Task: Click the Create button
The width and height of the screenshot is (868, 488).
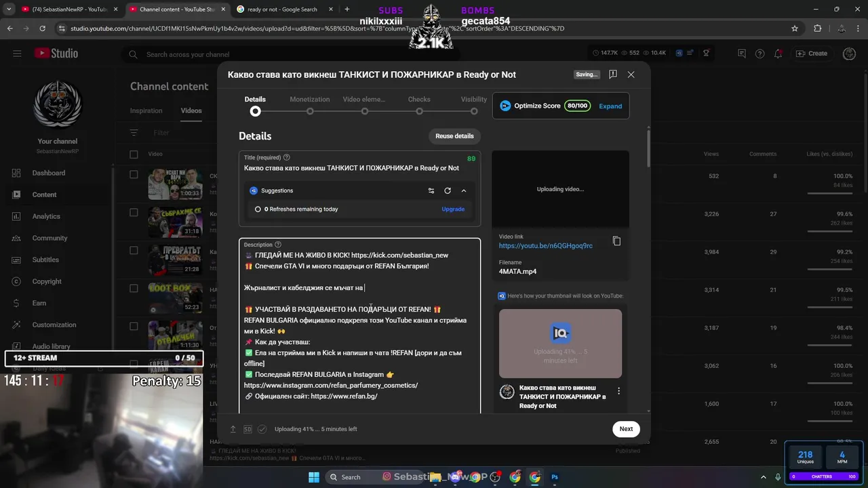Action: pos(811,54)
